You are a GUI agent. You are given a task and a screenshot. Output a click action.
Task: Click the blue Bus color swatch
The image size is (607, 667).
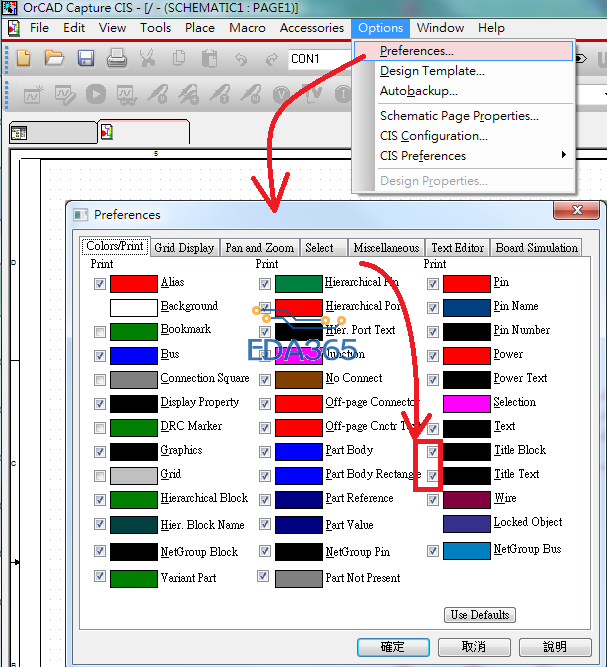coord(134,356)
